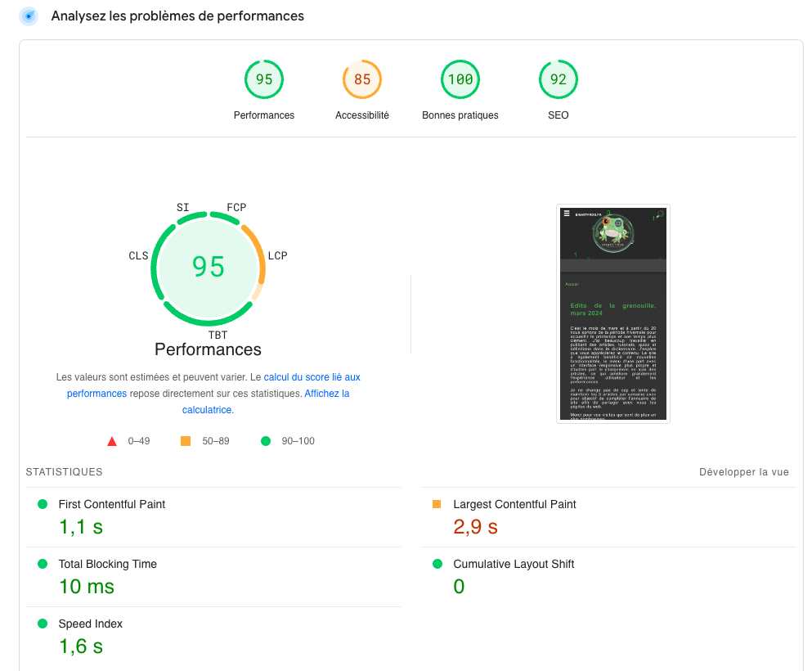Click the green circle 90–100 legend icon
Image resolution: width=812 pixels, height=671 pixels.
(x=265, y=441)
